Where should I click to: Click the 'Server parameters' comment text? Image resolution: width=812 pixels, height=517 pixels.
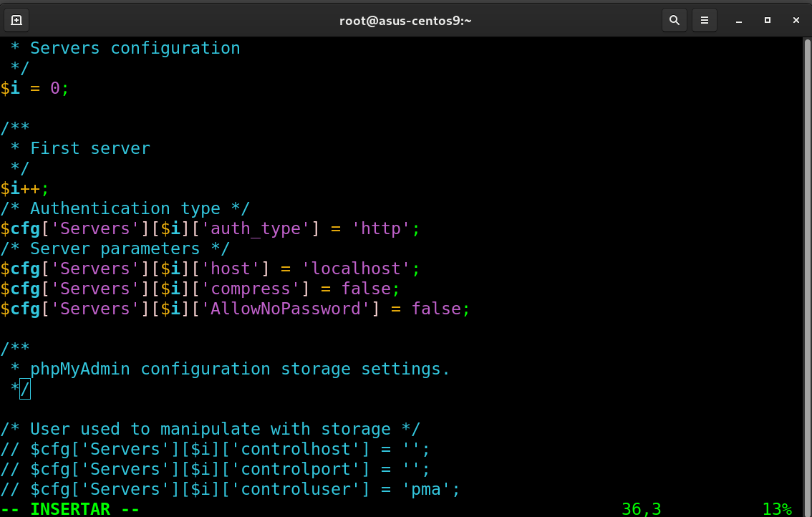[x=115, y=249]
